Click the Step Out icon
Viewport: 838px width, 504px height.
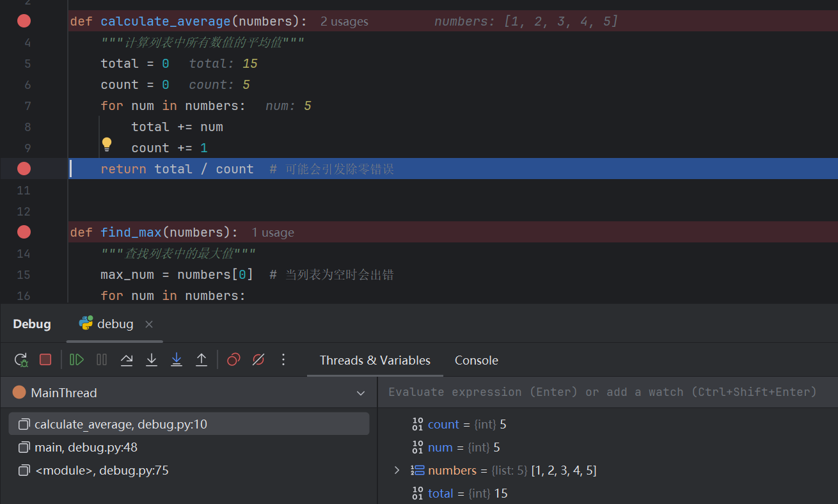click(202, 359)
